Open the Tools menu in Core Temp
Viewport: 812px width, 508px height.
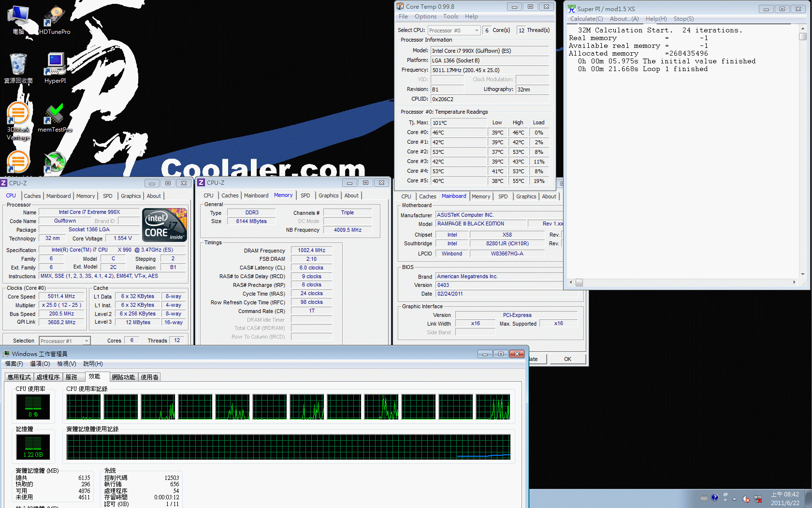pos(450,16)
